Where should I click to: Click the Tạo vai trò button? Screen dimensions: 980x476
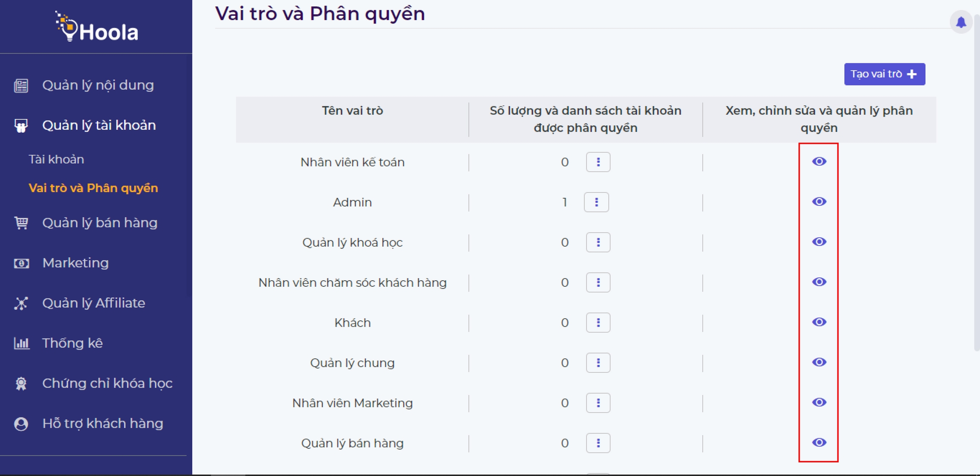tap(884, 74)
